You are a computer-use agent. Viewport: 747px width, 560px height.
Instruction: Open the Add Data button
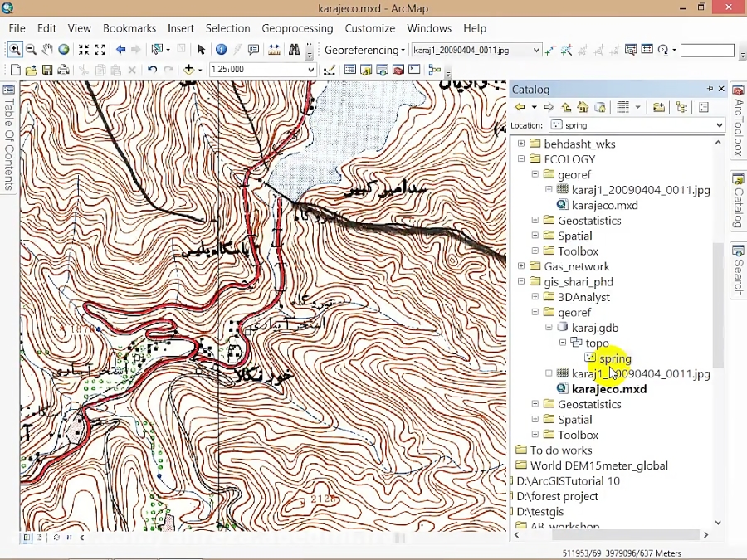pyautogui.click(x=189, y=71)
